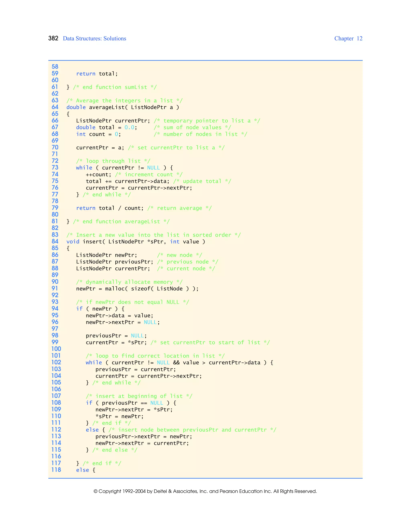Click the Deitel & Associates copyright notice
Image resolution: width=411 pixels, height=532 pixels.
pyautogui.click(x=205, y=491)
